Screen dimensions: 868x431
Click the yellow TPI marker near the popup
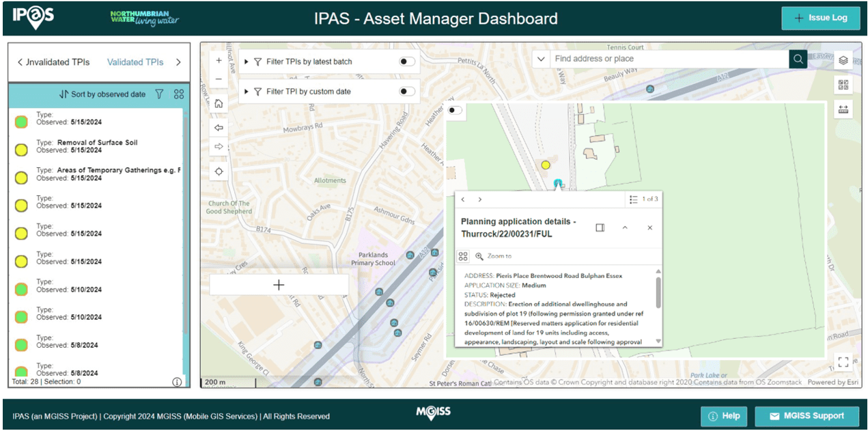click(x=546, y=165)
